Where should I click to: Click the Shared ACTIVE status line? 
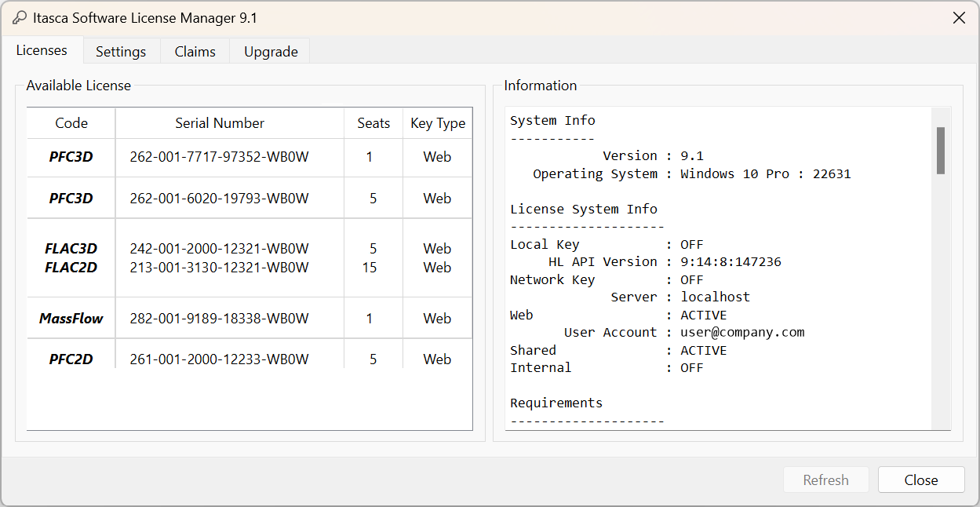coord(618,351)
